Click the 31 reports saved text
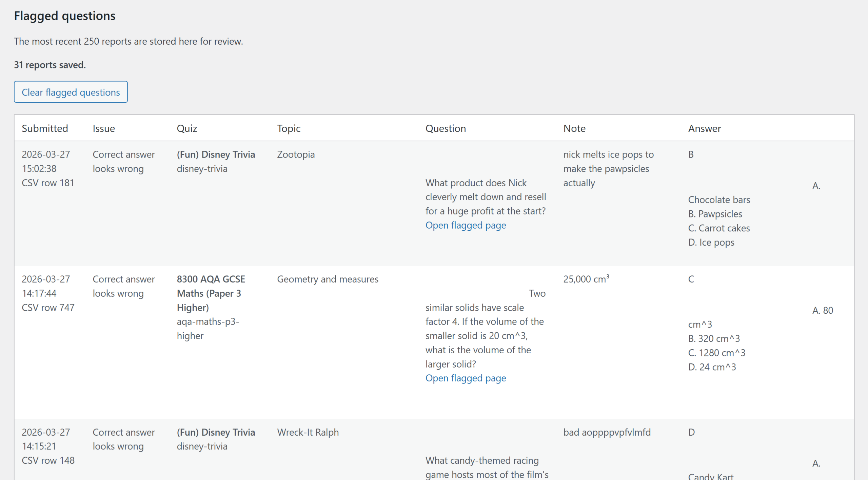This screenshot has width=868, height=480. pos(50,65)
